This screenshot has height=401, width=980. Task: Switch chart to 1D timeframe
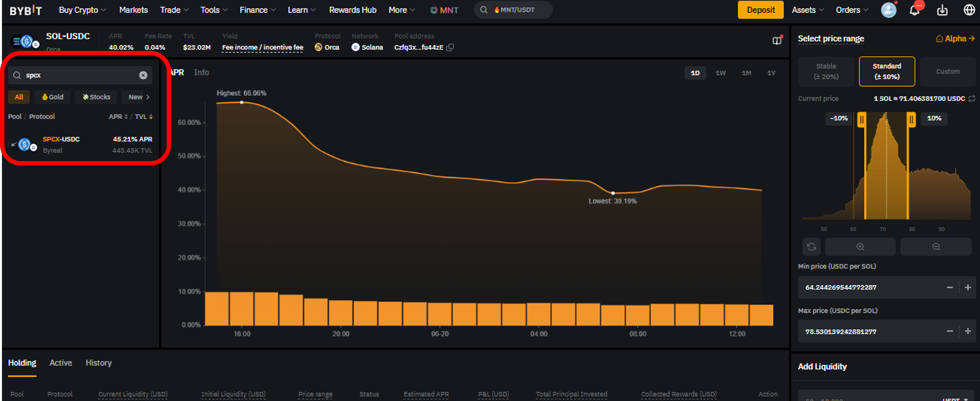coord(695,73)
